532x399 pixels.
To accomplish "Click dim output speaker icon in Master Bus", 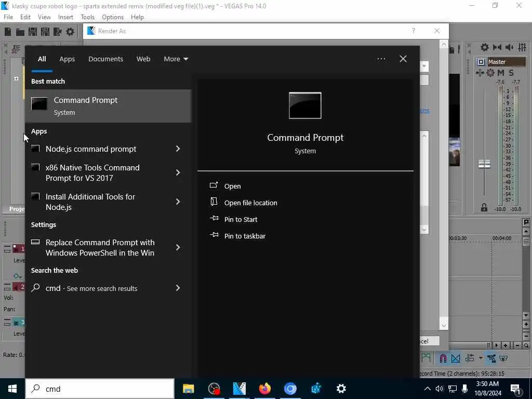I will pos(509,47).
